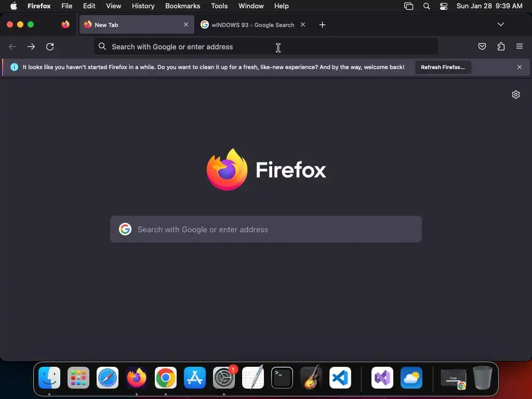Open the Trash from the Dock

483,378
